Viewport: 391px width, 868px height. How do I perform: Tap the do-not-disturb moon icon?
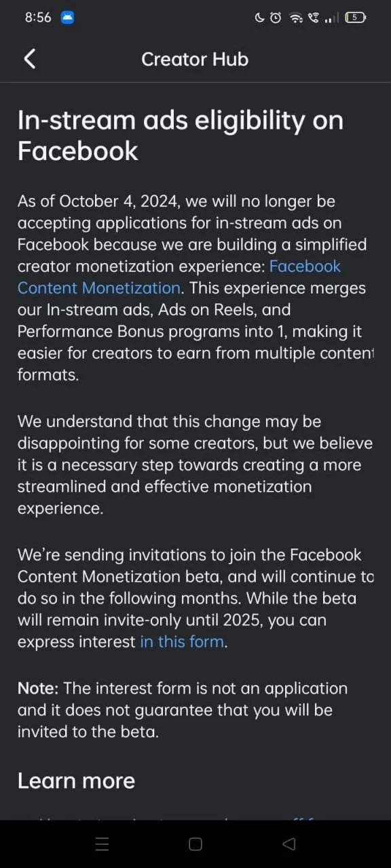[x=259, y=18]
